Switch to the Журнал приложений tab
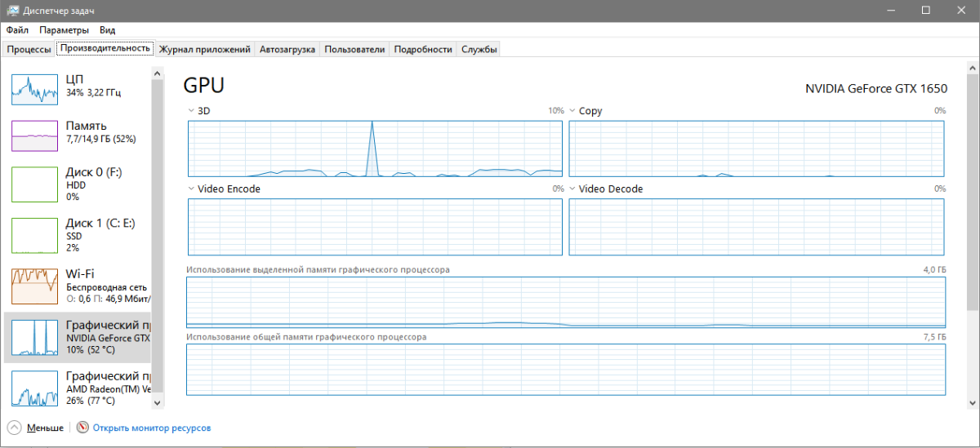Image resolution: width=980 pixels, height=448 pixels. pyautogui.click(x=204, y=49)
